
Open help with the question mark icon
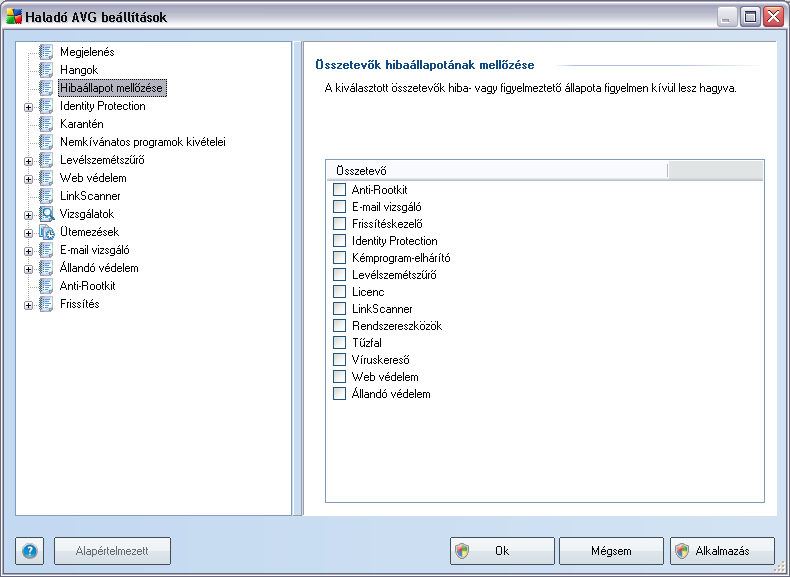click(30, 551)
